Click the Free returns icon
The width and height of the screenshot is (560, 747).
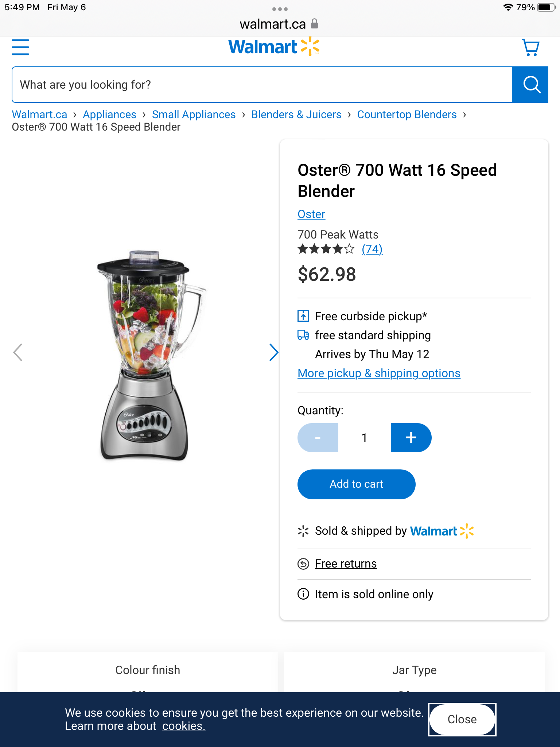303,564
